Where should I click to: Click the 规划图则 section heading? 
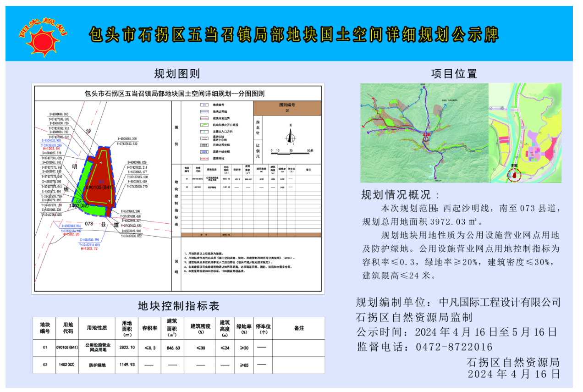click(x=176, y=73)
